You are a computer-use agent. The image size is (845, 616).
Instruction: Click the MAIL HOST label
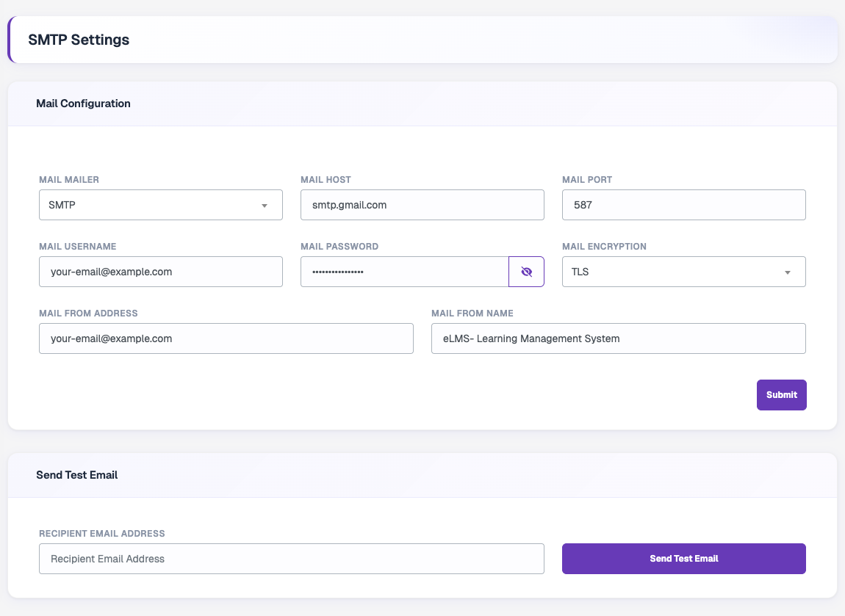point(326,180)
